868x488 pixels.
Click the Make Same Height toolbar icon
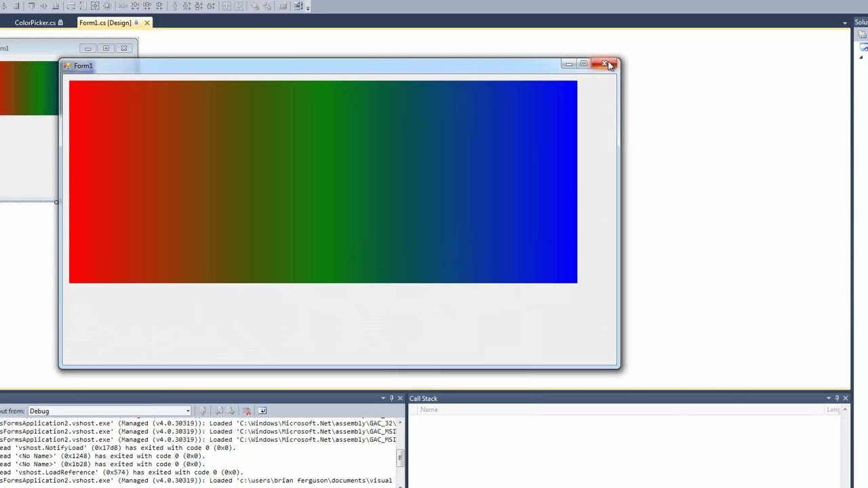82,6
